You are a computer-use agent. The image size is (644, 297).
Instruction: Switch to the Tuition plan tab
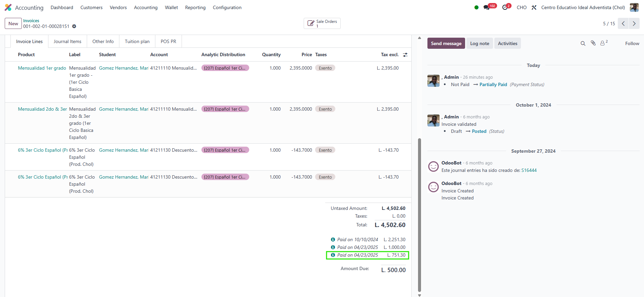tap(137, 41)
